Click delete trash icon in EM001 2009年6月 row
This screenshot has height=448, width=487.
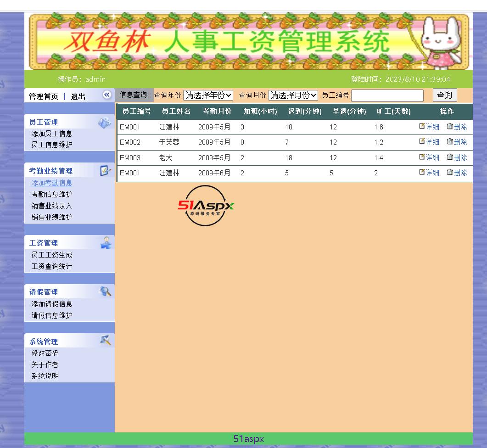(x=449, y=172)
